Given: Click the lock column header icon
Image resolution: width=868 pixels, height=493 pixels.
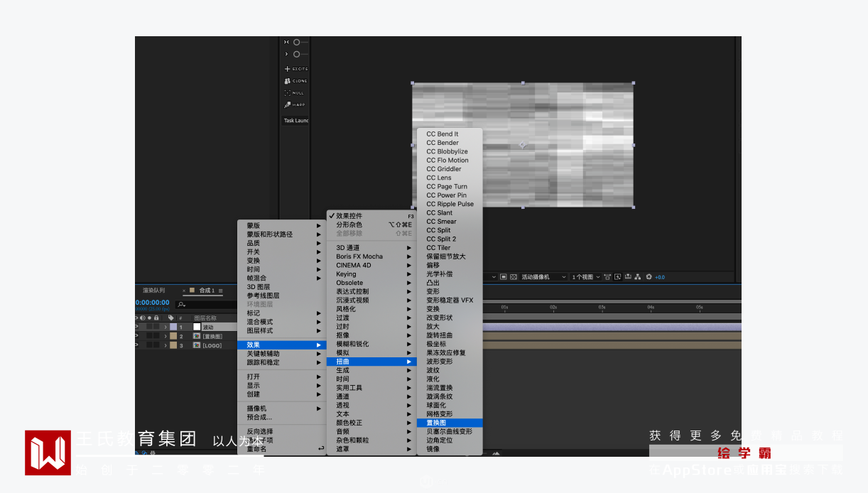Looking at the screenshot, I should (156, 318).
